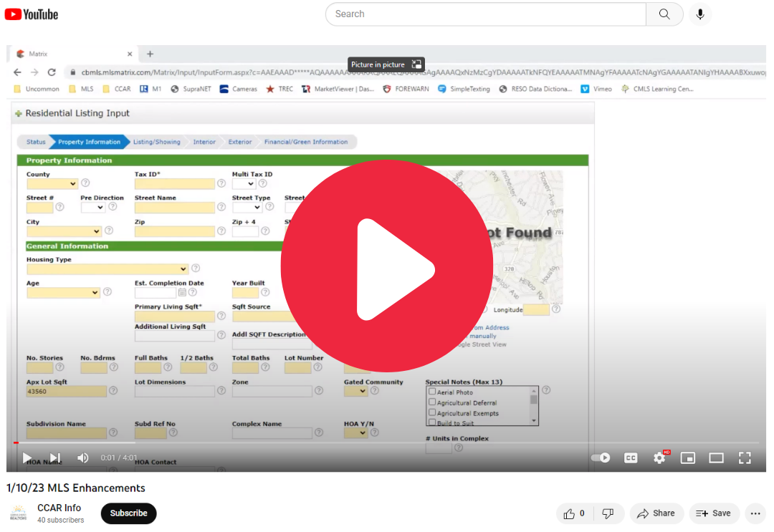Open the TREC bookmark
This screenshot has height=532, width=774.
[279, 90]
